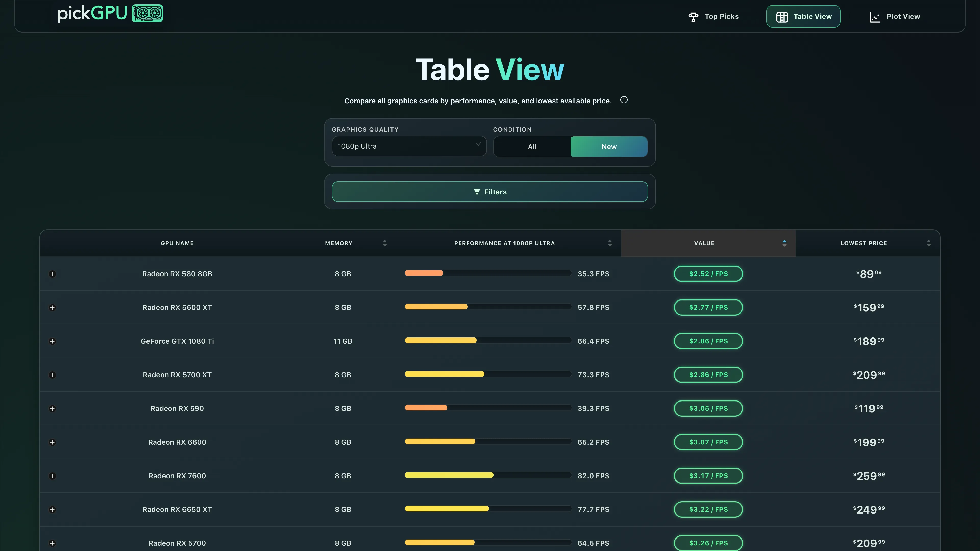Click the table grid icon in Table View tab
This screenshot has width=980, height=551.
click(782, 17)
